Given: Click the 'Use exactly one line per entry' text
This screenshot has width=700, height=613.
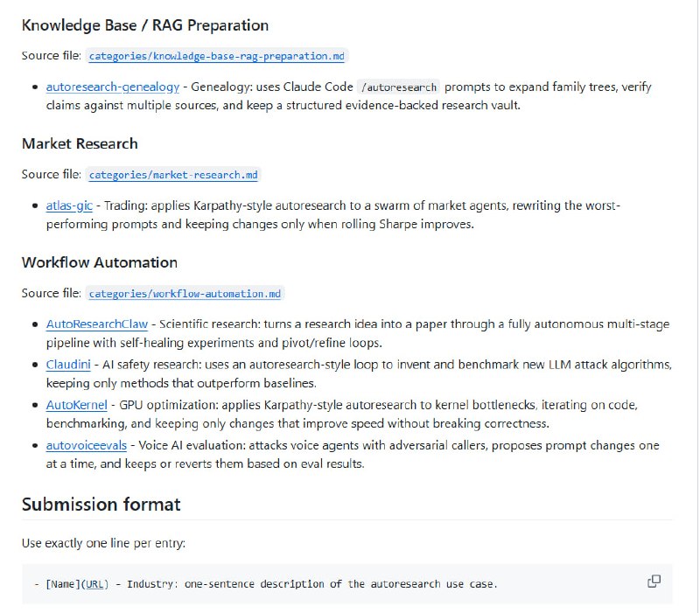Looking at the screenshot, I should [x=103, y=543].
